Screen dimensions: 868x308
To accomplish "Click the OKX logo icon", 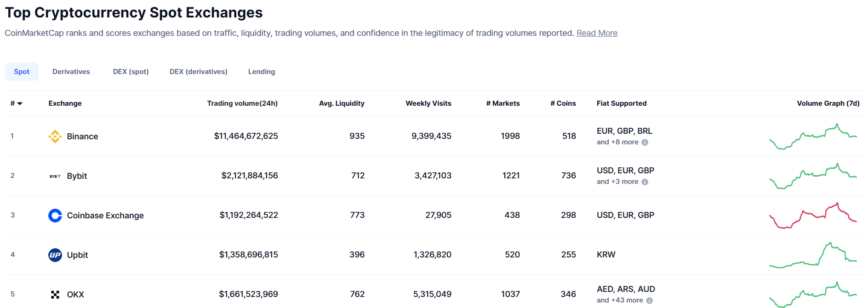I will 55,295.
